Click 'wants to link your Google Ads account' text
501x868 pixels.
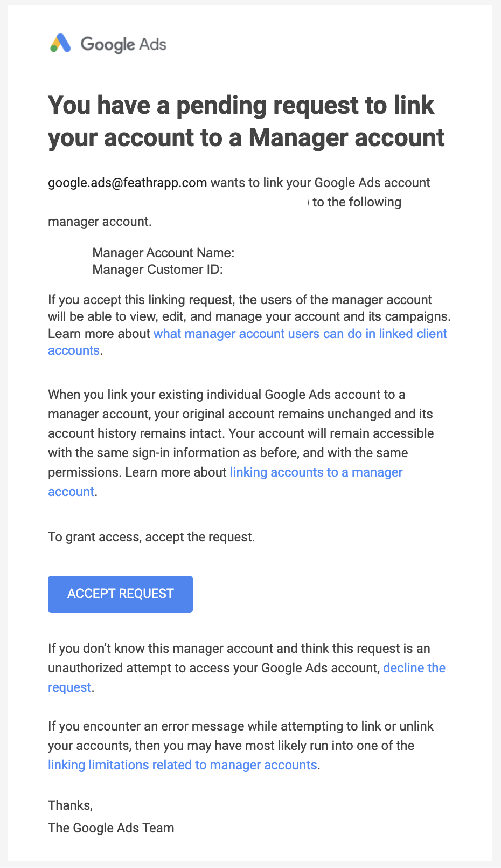[321, 183]
